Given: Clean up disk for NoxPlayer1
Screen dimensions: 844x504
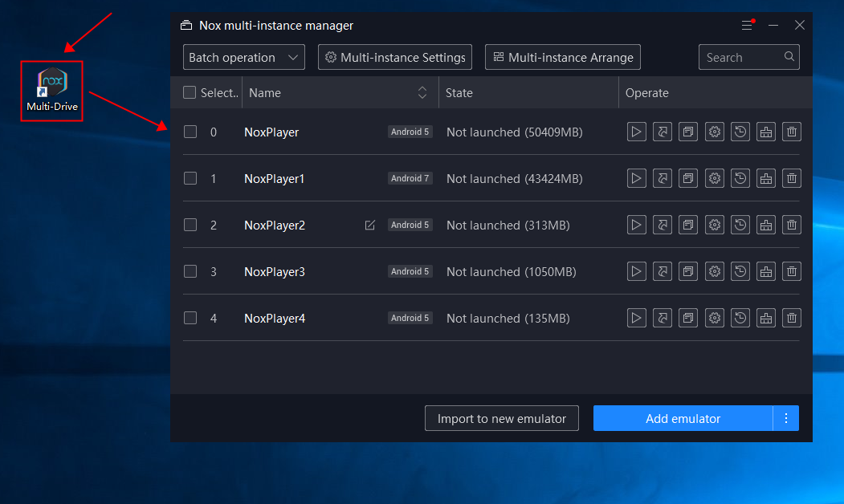Looking at the screenshot, I should (x=766, y=178).
